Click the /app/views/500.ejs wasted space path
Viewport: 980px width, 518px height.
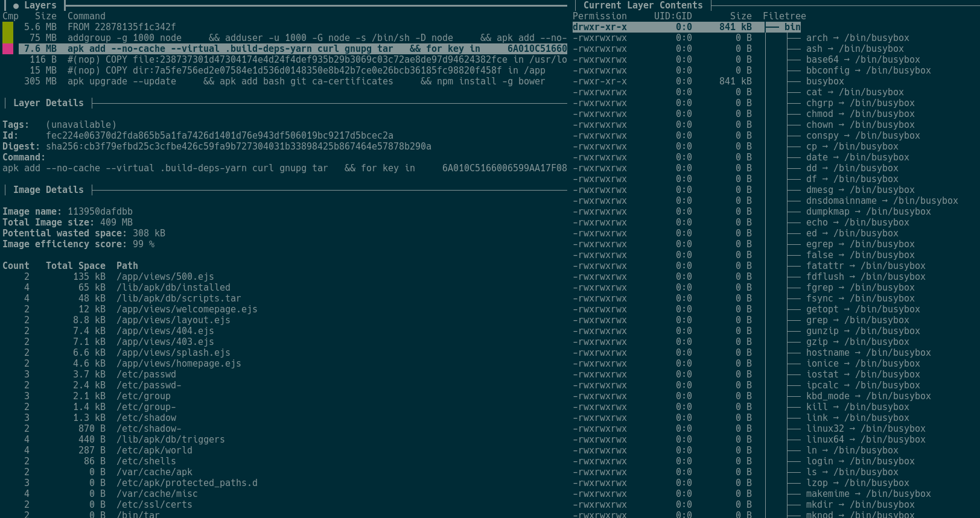click(165, 277)
